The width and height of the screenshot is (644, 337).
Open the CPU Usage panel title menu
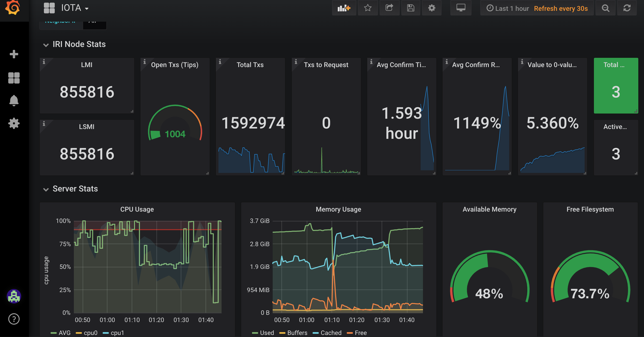pyautogui.click(x=137, y=209)
